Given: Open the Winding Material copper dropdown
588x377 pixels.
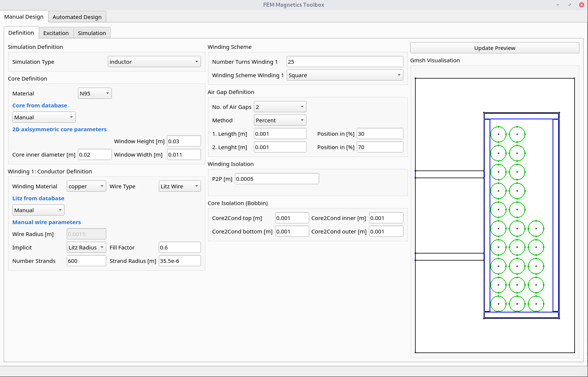Looking at the screenshot, I should tap(87, 186).
